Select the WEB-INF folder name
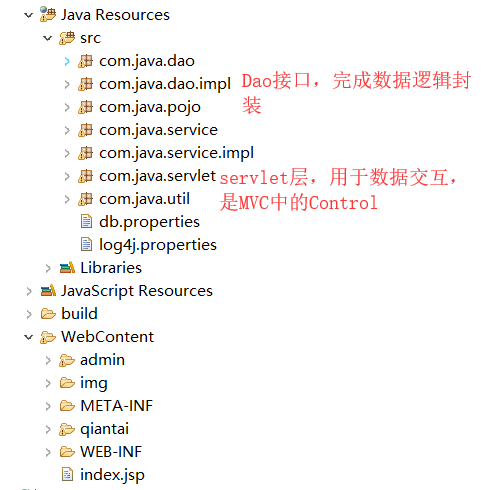Screen dimensions: 485x490 [111, 452]
